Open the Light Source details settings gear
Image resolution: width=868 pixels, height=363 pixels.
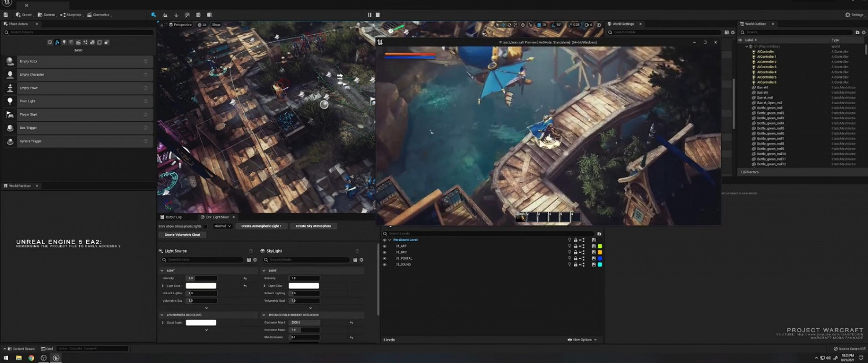coord(255,260)
